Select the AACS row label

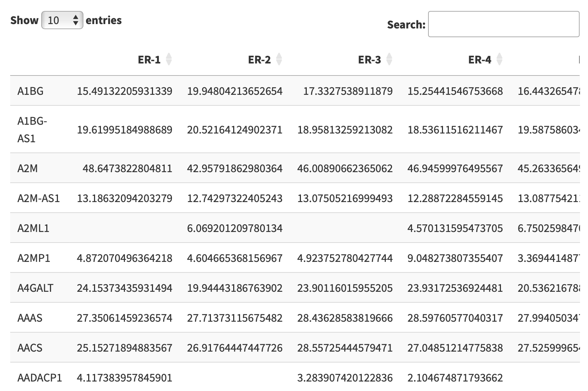click(x=30, y=348)
